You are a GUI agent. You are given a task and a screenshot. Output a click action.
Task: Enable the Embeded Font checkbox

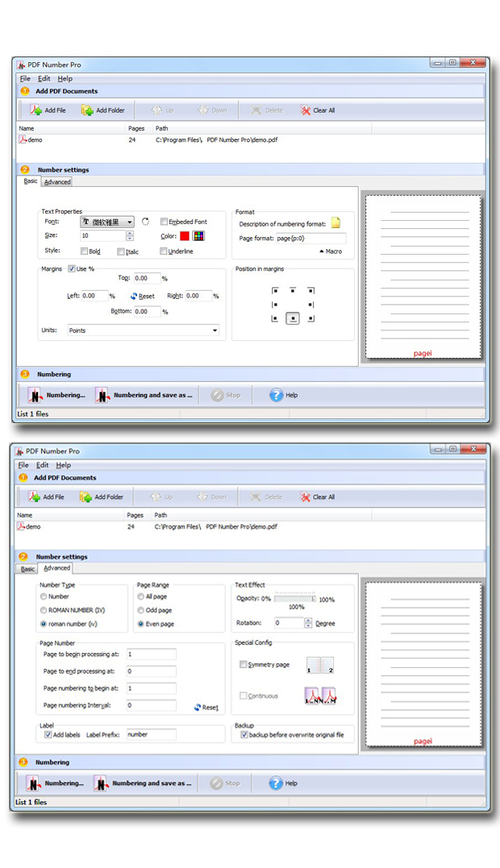click(x=164, y=222)
